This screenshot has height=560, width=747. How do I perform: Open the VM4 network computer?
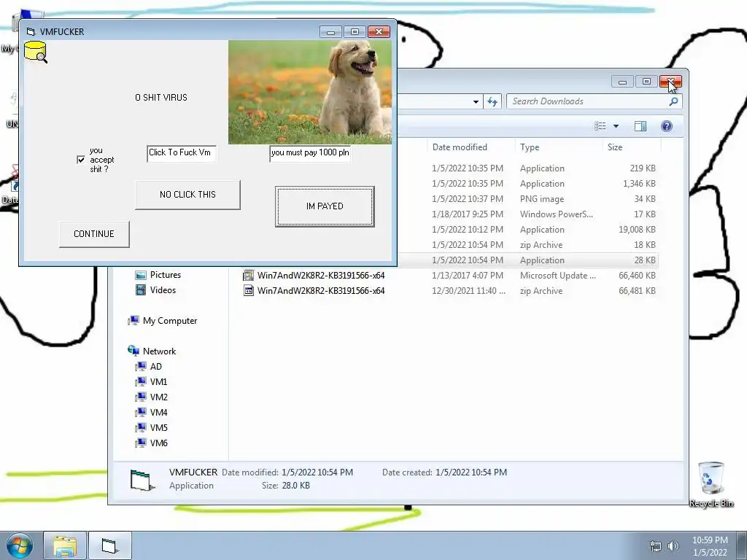pyautogui.click(x=158, y=413)
